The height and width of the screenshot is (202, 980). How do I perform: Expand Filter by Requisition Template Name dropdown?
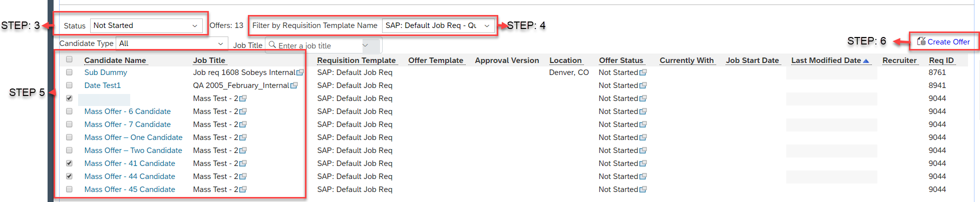pos(438,25)
